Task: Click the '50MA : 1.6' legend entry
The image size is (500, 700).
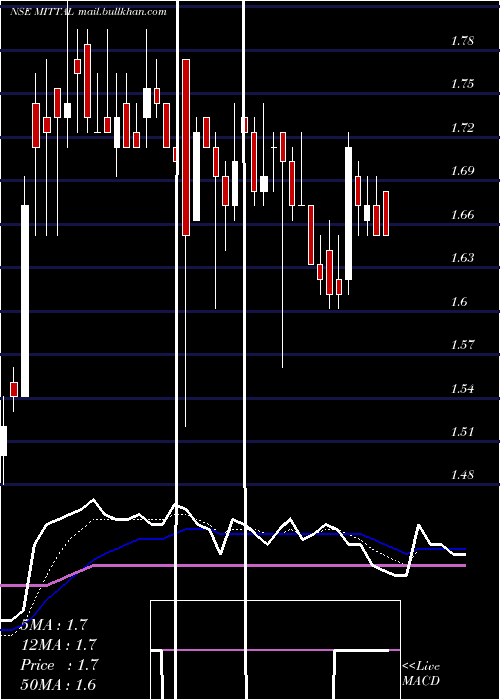Action: [58, 685]
